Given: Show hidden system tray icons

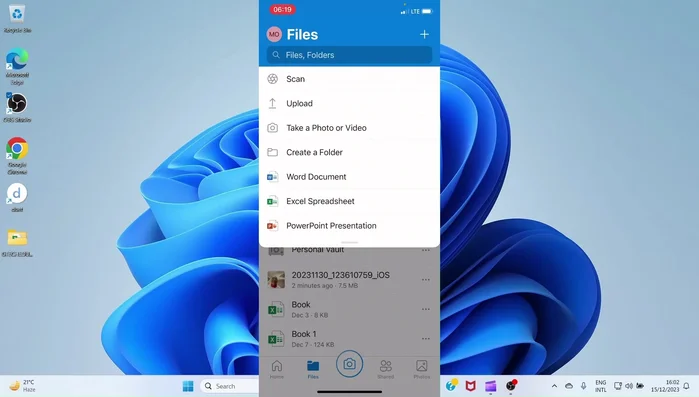Looking at the screenshot, I should point(554,386).
